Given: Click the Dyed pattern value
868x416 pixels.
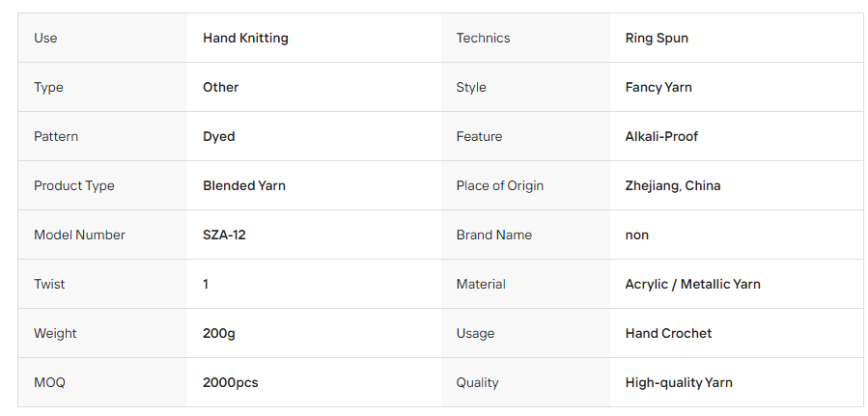Looking at the screenshot, I should tap(218, 137).
